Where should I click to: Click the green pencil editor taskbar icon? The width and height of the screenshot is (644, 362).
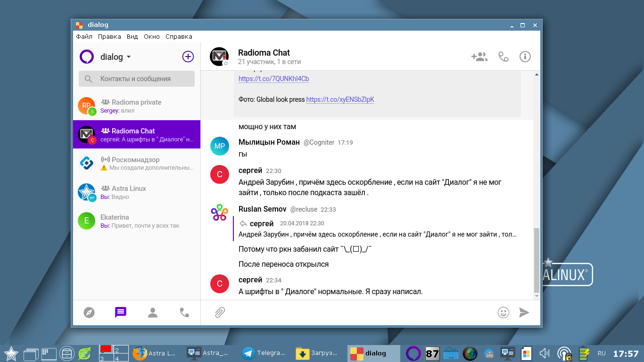tap(85, 354)
